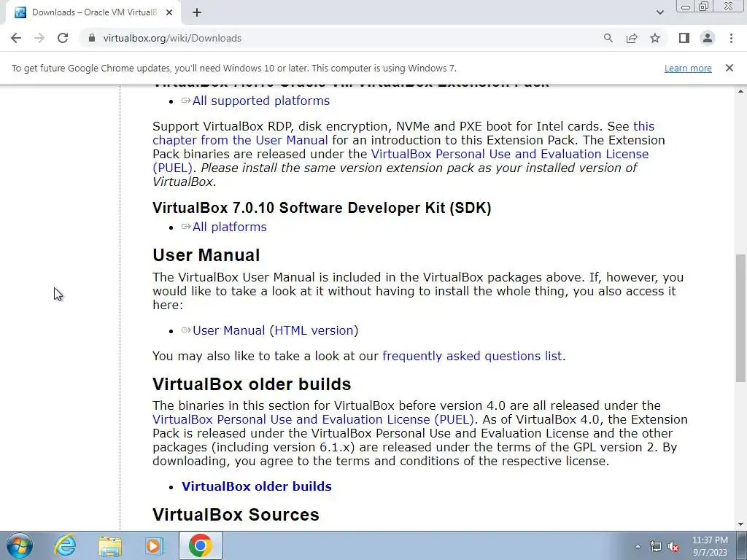This screenshot has width=747, height=560.
Task: Click the scrollbar down arrow
Action: [x=740, y=524]
